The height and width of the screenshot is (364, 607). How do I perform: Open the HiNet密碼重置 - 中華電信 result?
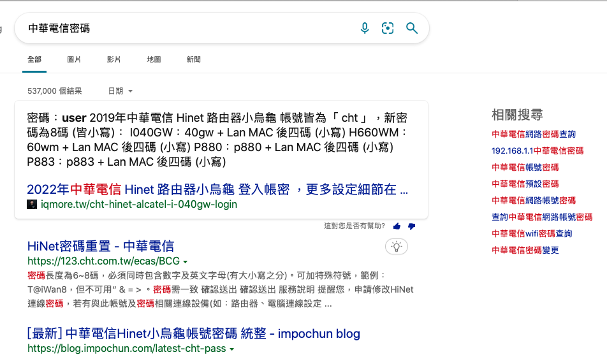tap(101, 246)
